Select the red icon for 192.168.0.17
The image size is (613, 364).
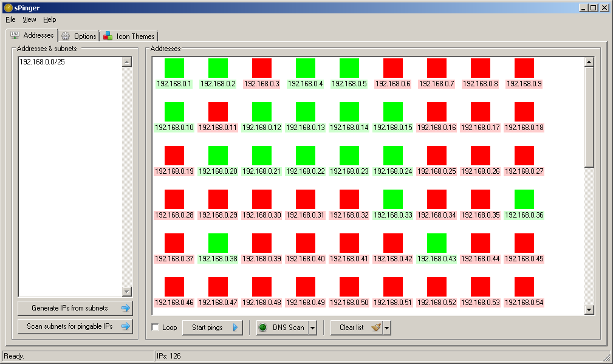[481, 112]
